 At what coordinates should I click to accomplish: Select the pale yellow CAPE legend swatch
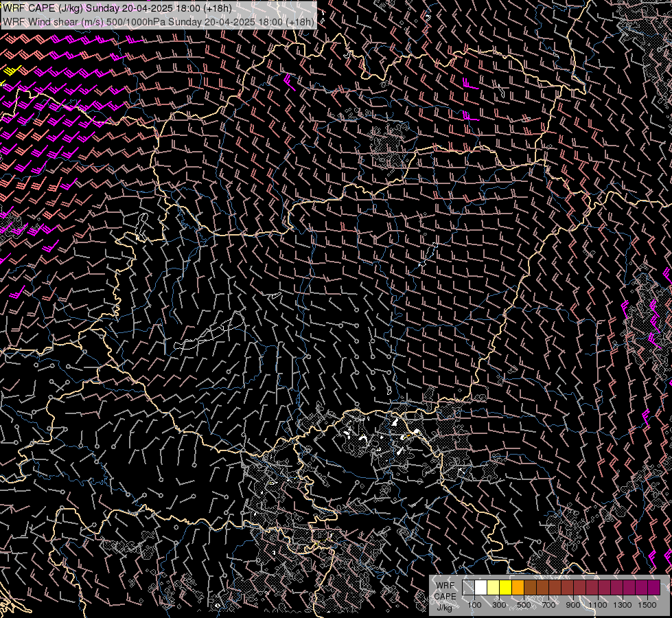coord(494,587)
